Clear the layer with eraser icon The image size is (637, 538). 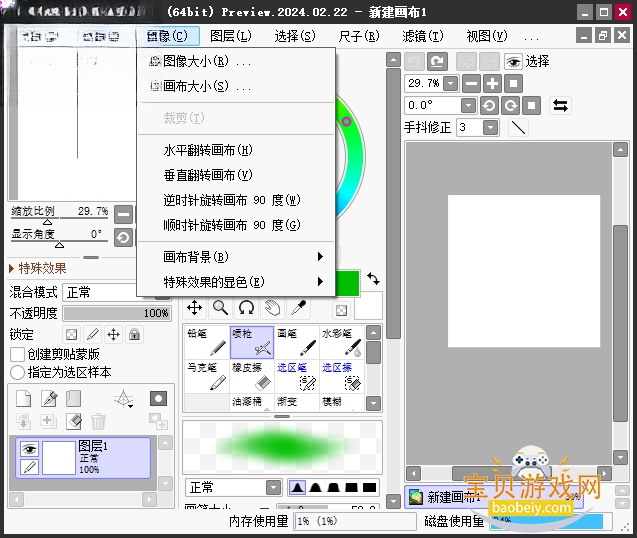pos(74,421)
